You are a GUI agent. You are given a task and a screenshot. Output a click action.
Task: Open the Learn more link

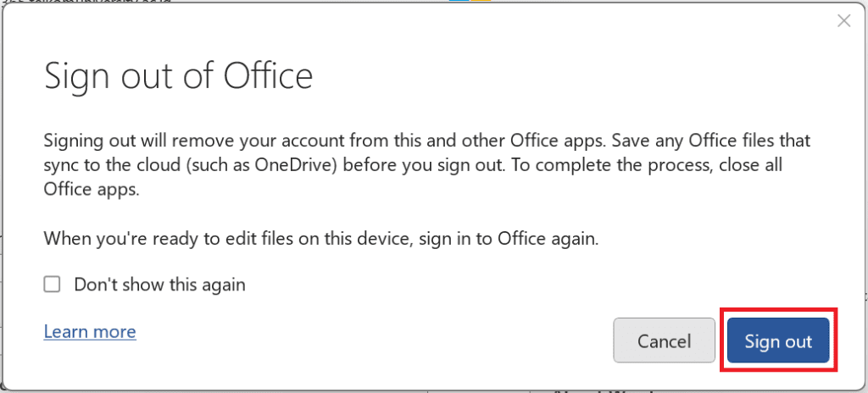(90, 331)
